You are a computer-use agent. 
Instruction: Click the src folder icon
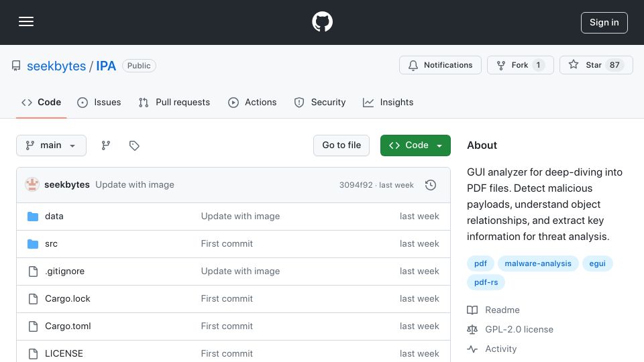[33, 244]
